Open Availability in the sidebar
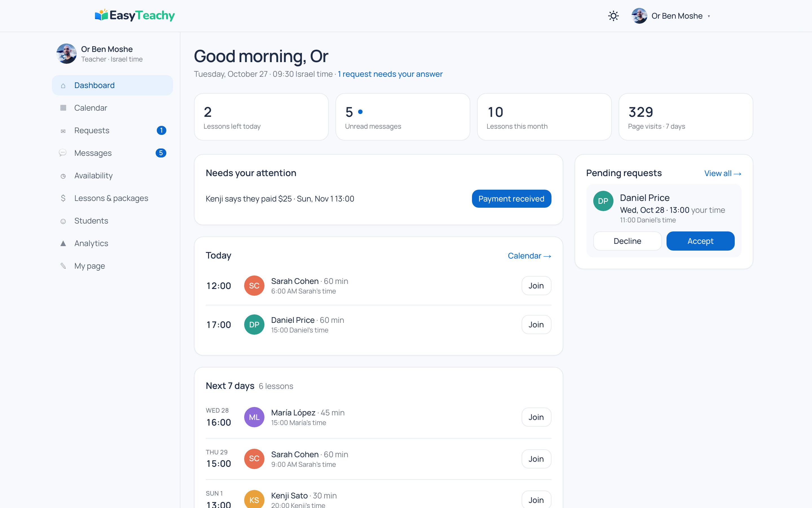The width and height of the screenshot is (812, 508). click(x=112, y=176)
